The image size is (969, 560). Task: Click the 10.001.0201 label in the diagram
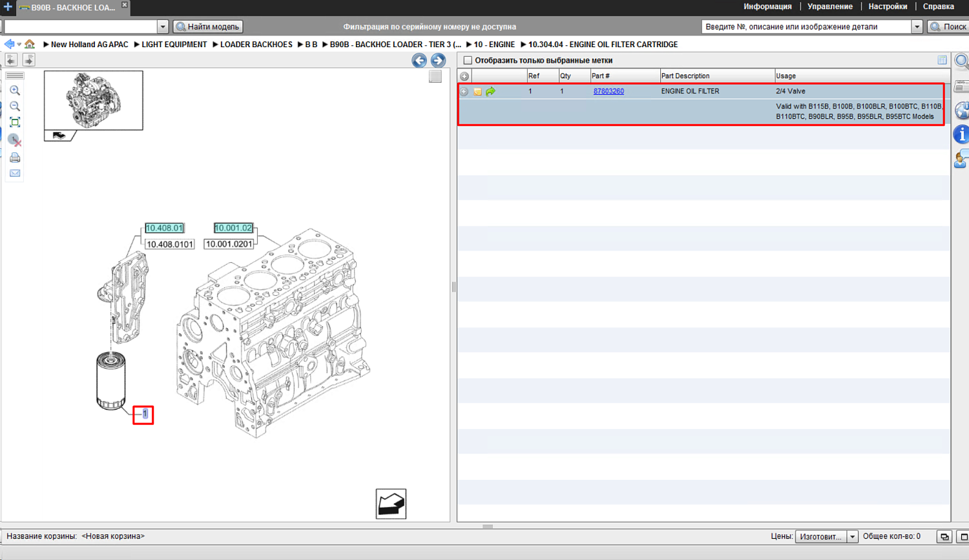pyautogui.click(x=229, y=244)
